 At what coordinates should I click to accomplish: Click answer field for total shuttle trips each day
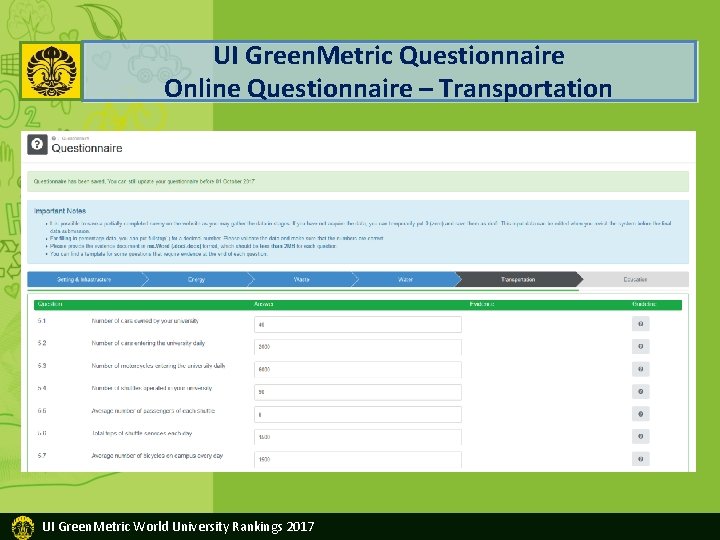[x=358, y=437]
